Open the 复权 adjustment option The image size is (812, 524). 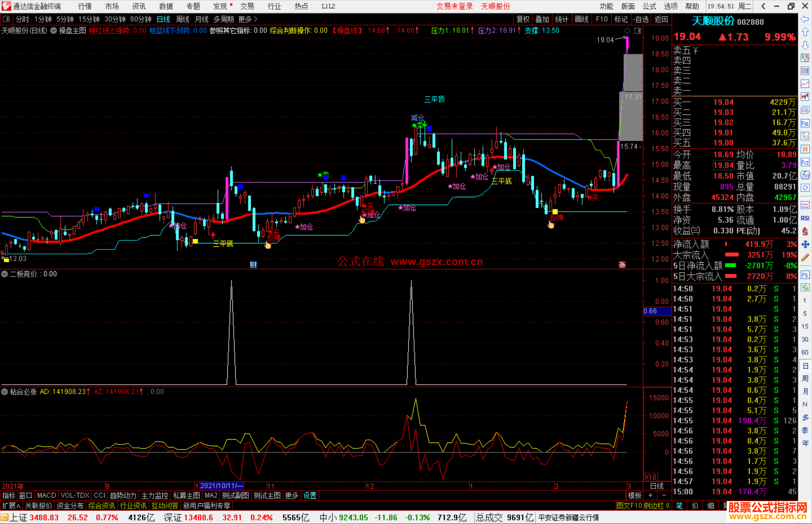coord(523,19)
